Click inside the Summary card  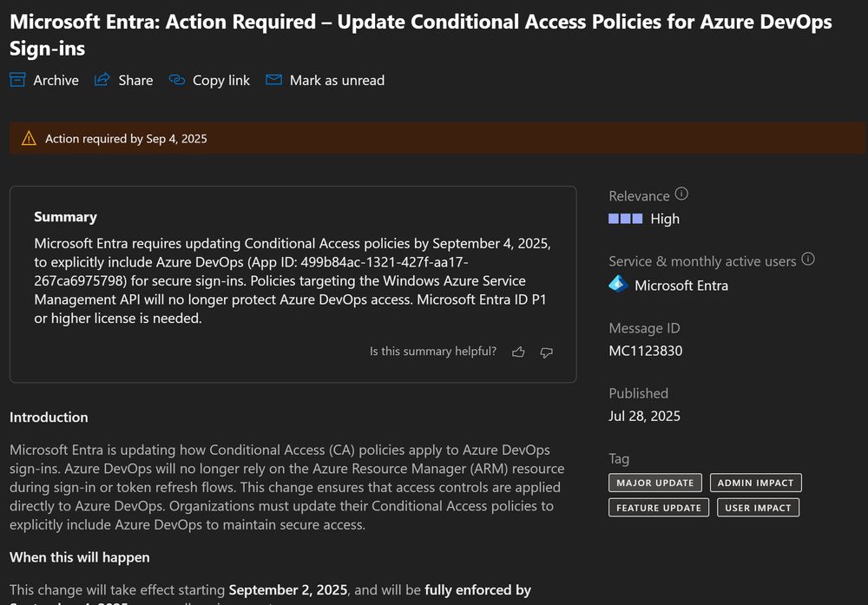[292, 278]
